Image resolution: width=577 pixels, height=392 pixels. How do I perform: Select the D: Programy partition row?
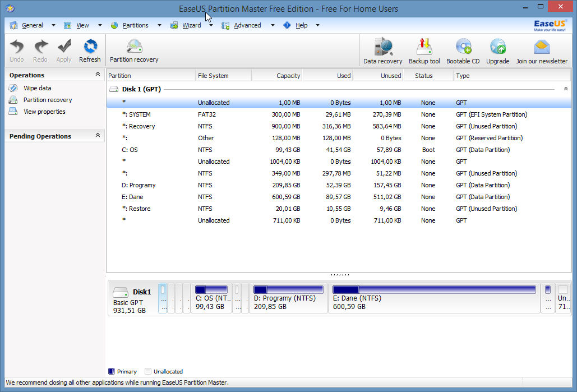(339, 185)
